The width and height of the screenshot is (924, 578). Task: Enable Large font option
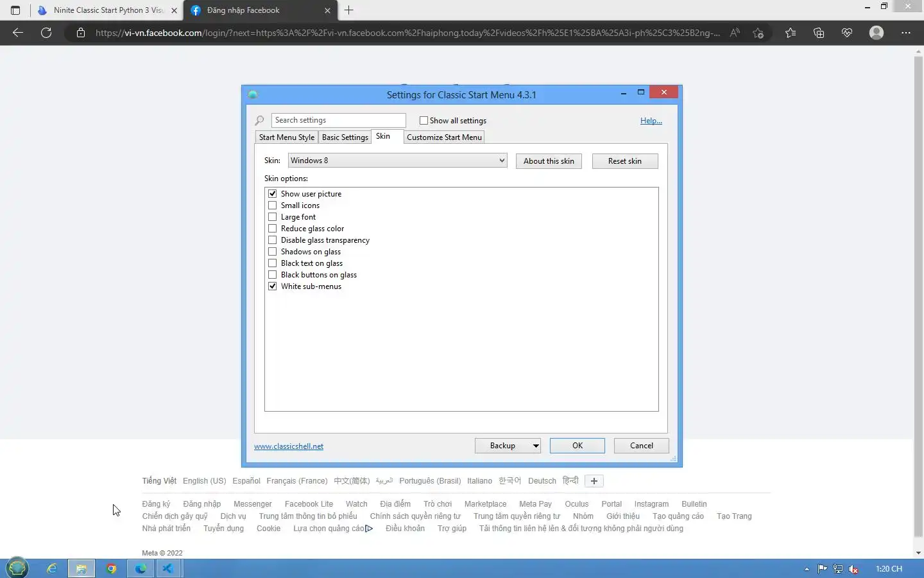click(x=273, y=217)
